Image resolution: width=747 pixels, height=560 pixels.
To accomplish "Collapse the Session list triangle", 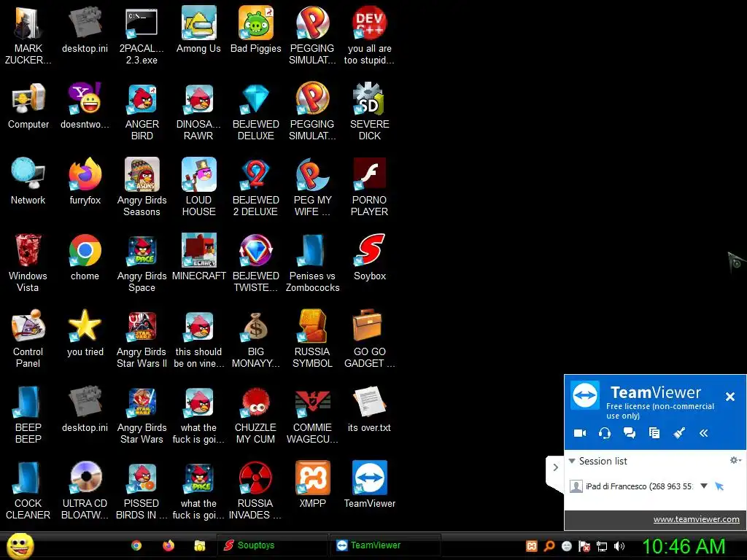I will click(572, 461).
